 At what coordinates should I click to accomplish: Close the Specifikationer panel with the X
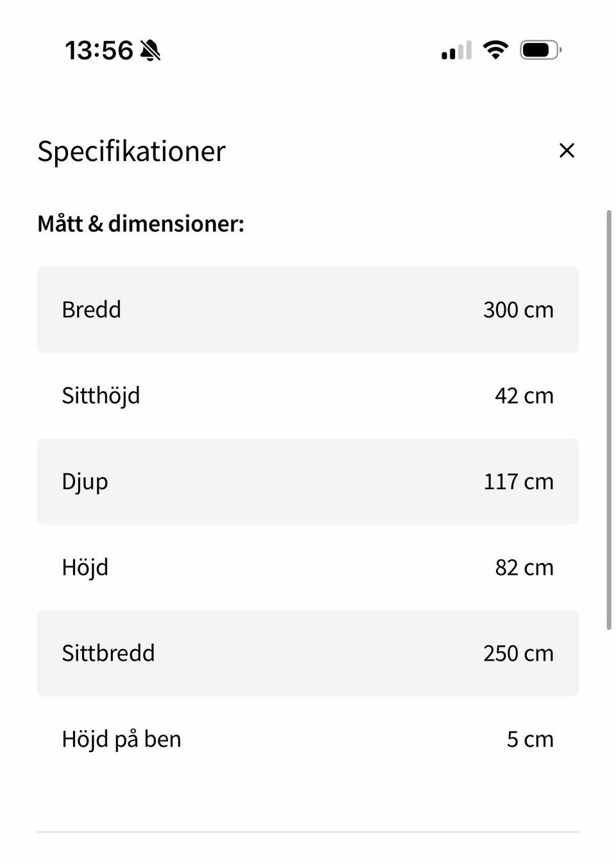pos(567,150)
